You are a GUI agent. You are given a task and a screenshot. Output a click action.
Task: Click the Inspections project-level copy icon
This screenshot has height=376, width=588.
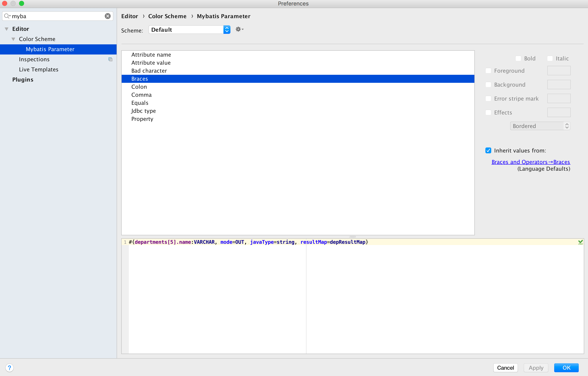coord(110,59)
